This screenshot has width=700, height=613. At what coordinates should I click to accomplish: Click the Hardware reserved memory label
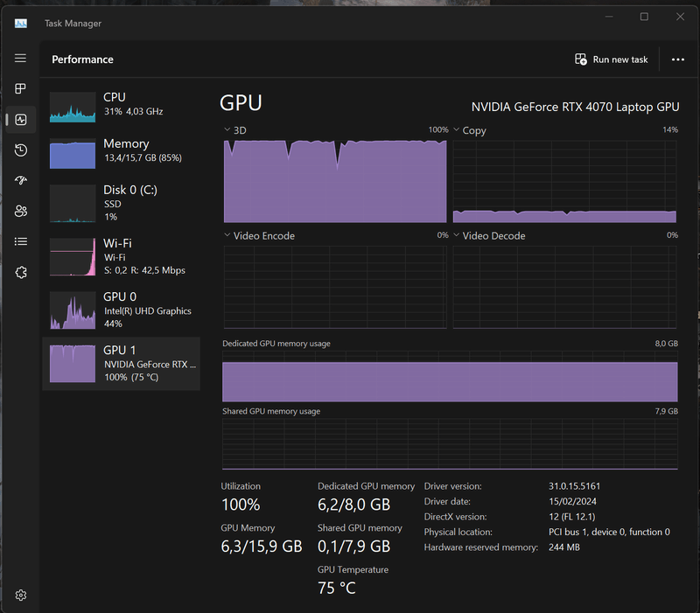tap(481, 547)
